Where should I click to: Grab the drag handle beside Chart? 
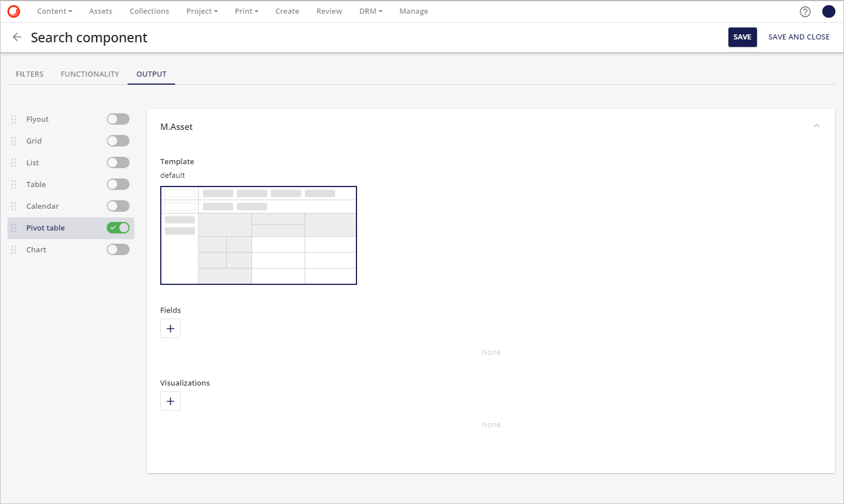tap(14, 249)
